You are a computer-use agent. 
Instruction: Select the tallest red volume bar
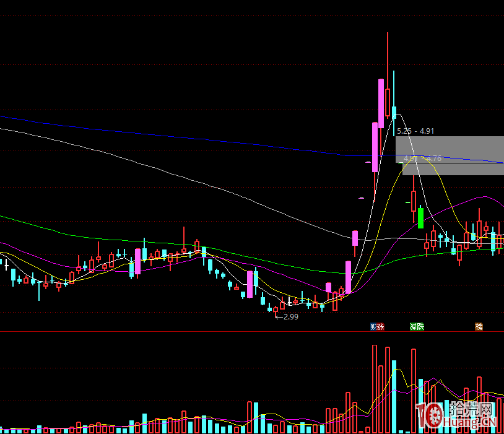[375, 389]
